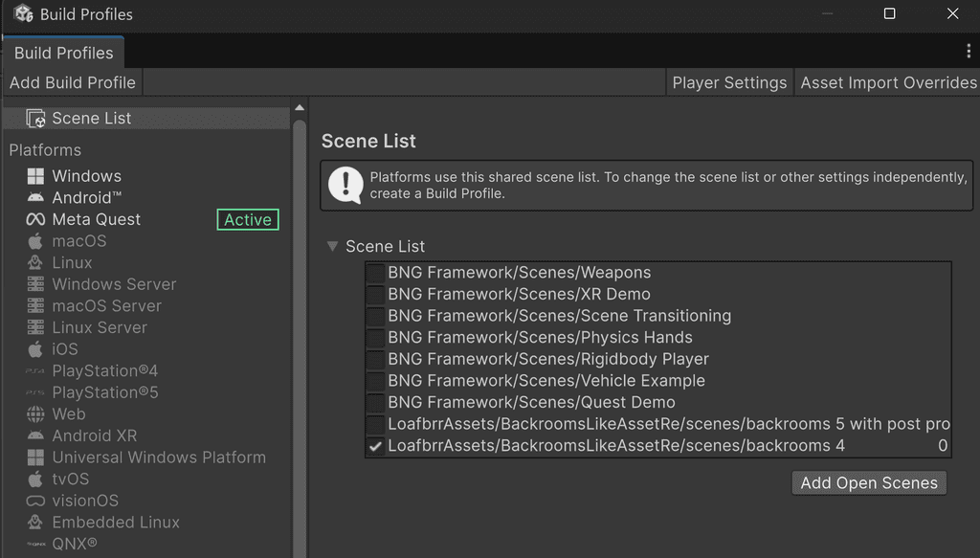Click the PlayStation 4 logo icon

point(35,371)
